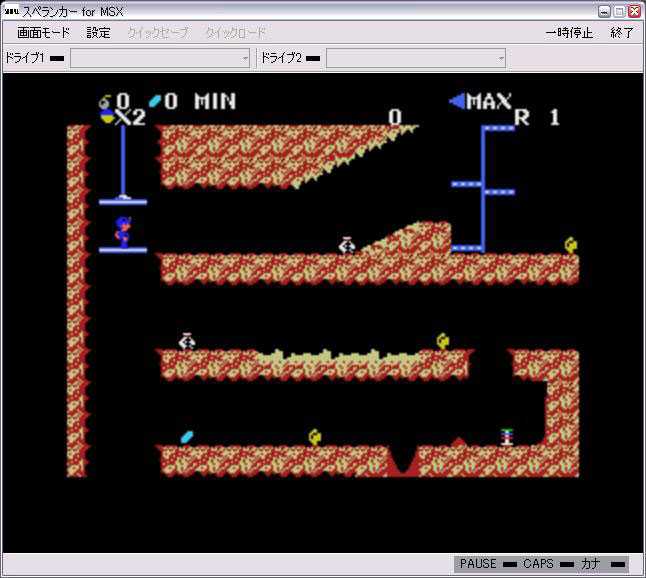Click the PAUSE status indicator

[x=488, y=564]
